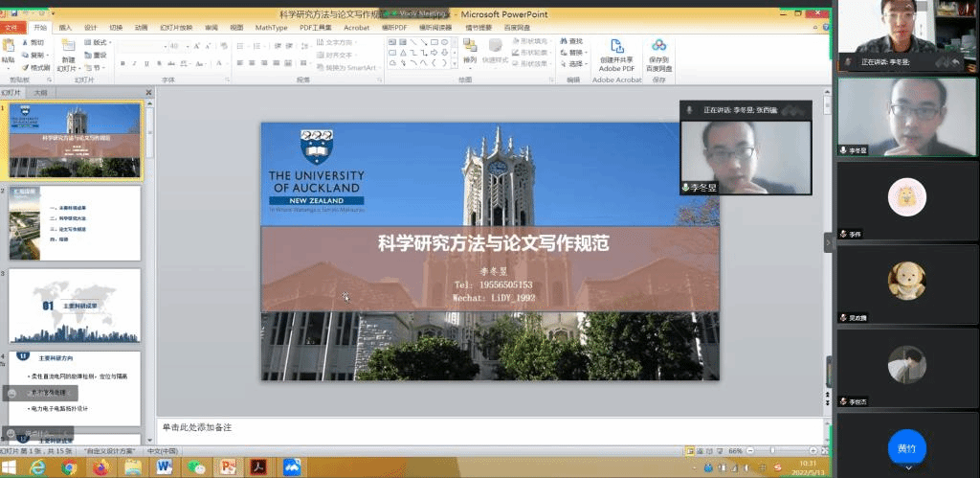Open the font size dropdown
The height and width of the screenshot is (478, 980).
point(188,46)
